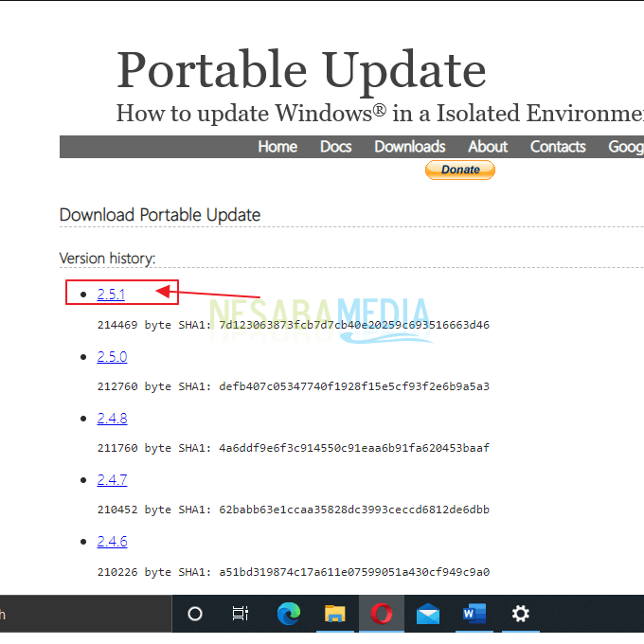
Task: Select Downloads in the navigation bar
Action: pyautogui.click(x=409, y=147)
